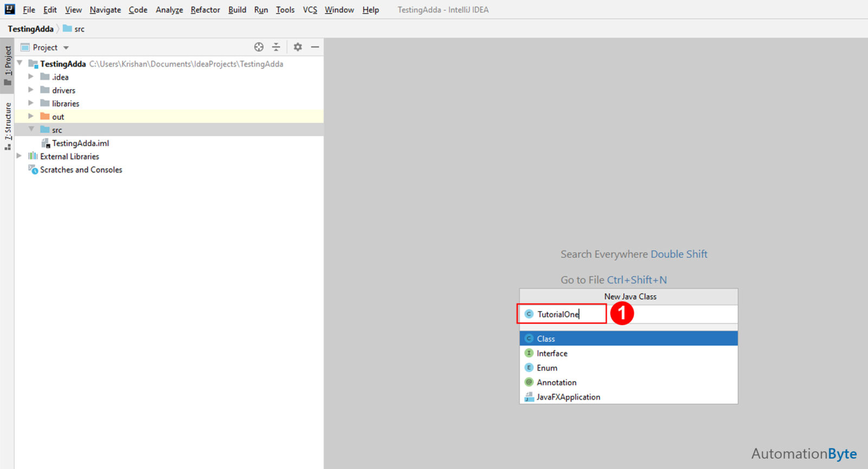Open the Refactor menu
Screen dimensions: 868x469
tap(205, 10)
